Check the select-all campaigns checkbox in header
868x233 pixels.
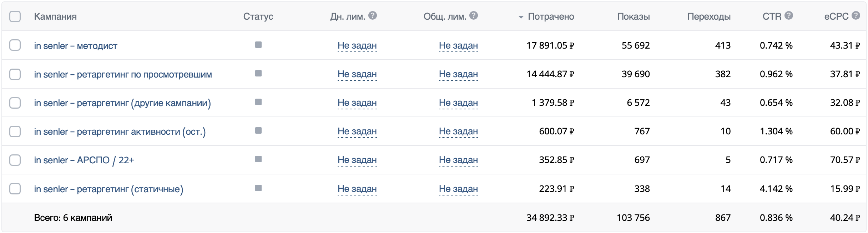(15, 16)
